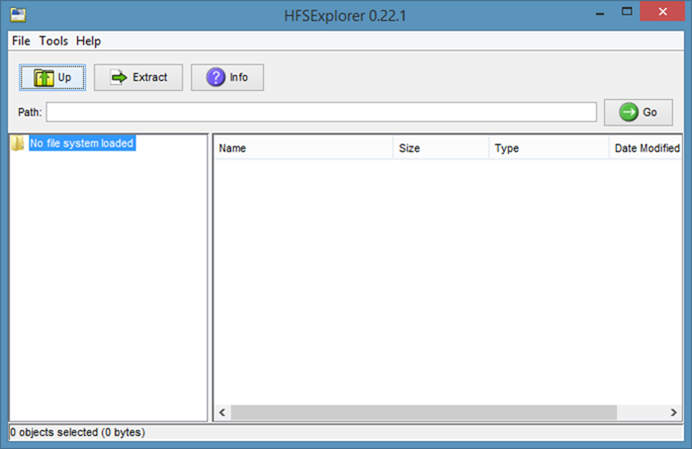Click the green Extract arrow icon
692x449 pixels.
(x=119, y=78)
